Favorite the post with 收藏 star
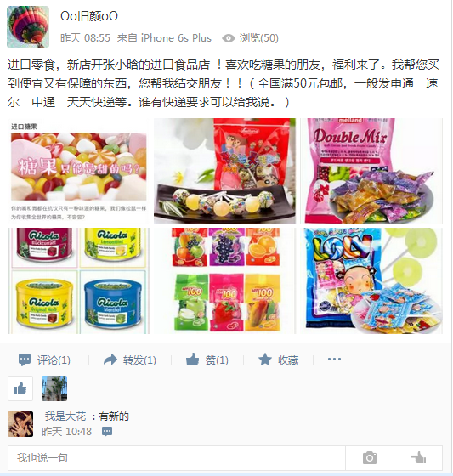 265,360
